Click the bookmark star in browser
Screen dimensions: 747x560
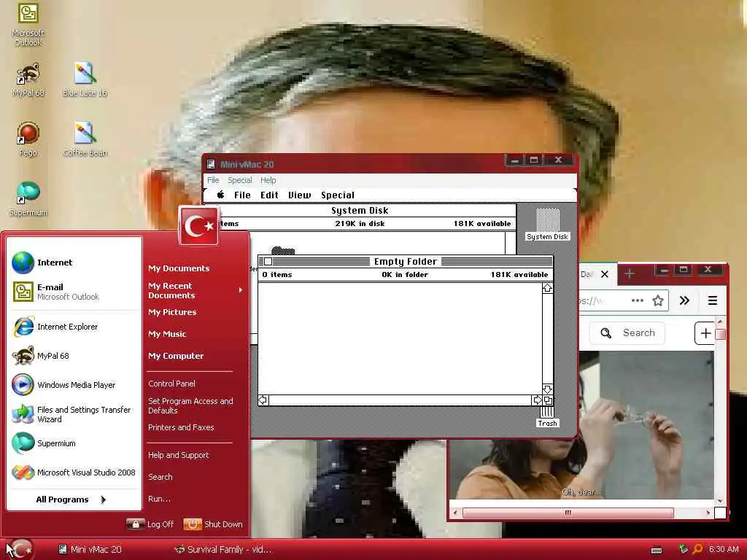(x=658, y=300)
